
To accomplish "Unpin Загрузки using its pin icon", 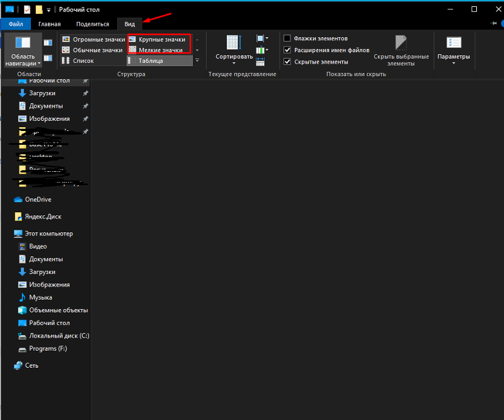I will (x=86, y=93).
